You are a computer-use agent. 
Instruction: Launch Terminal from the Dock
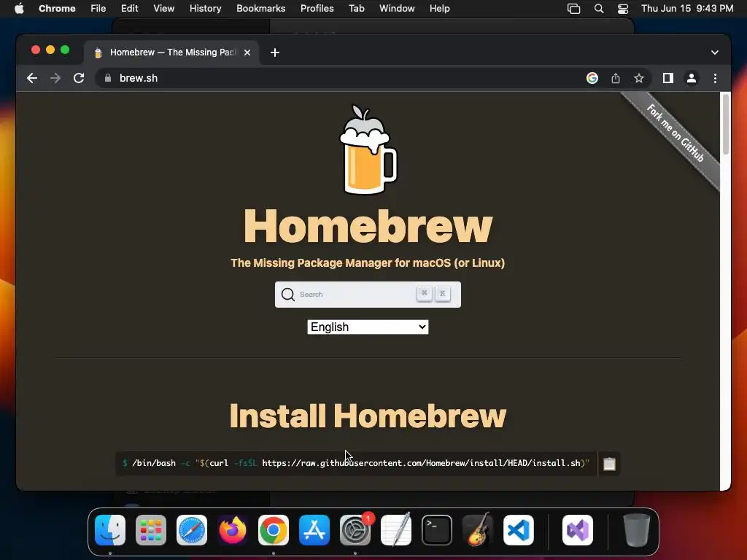[x=437, y=530]
